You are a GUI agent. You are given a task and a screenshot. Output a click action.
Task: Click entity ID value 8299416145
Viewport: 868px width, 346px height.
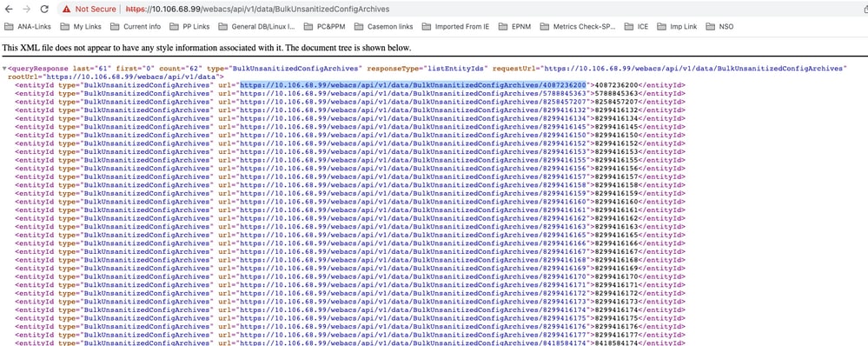(x=616, y=127)
